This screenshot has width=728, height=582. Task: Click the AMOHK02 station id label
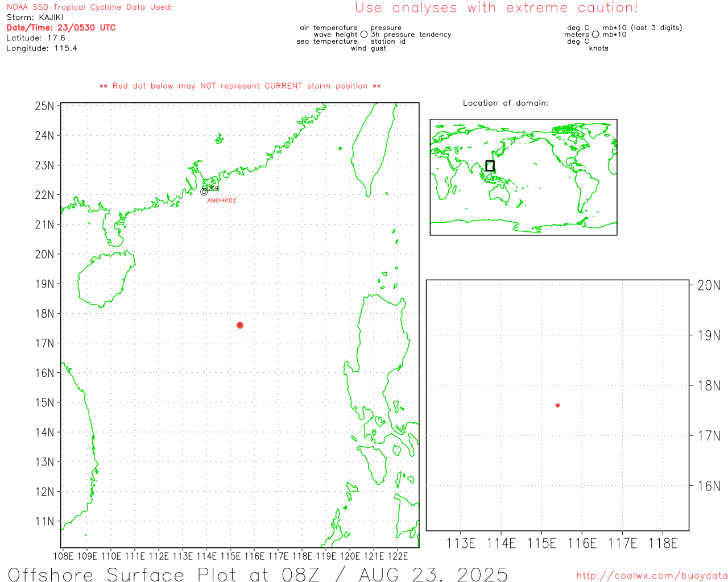222,201
